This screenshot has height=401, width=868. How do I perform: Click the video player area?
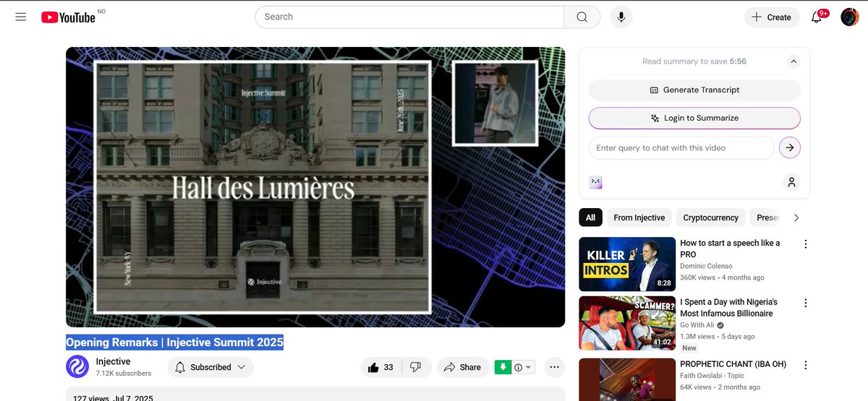pos(315,187)
